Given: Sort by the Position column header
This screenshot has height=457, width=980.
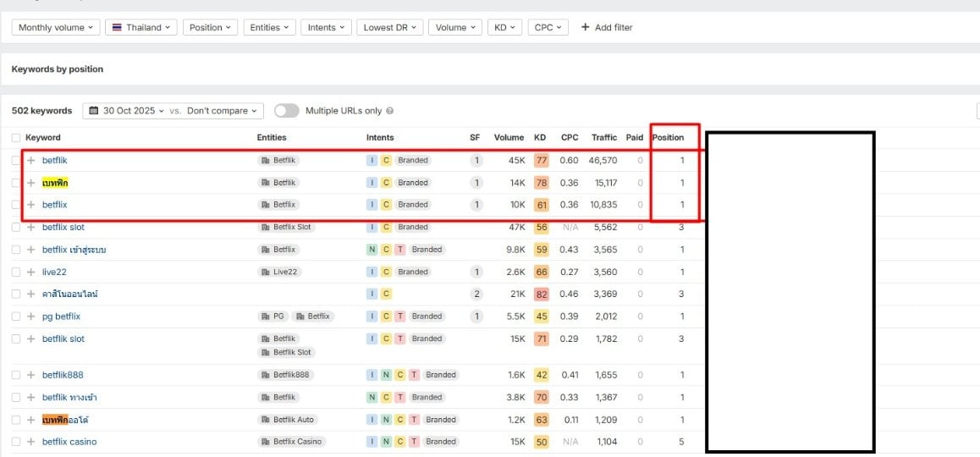Looking at the screenshot, I should coord(668,138).
